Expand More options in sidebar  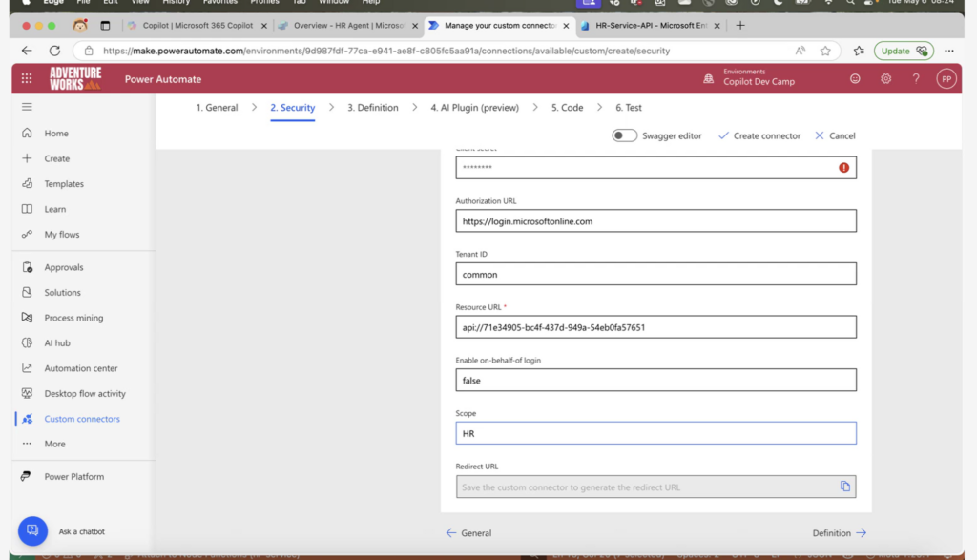pos(54,444)
